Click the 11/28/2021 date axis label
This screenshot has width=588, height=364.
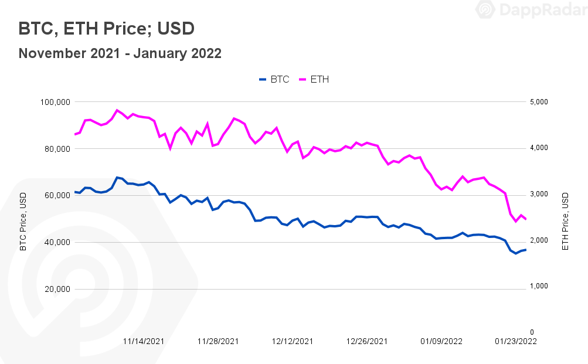click(218, 342)
